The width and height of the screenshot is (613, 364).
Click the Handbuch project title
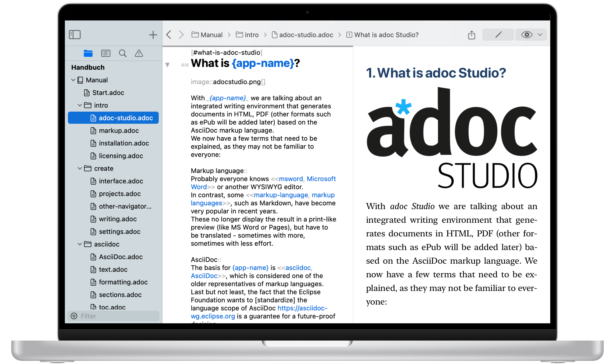[x=88, y=67]
